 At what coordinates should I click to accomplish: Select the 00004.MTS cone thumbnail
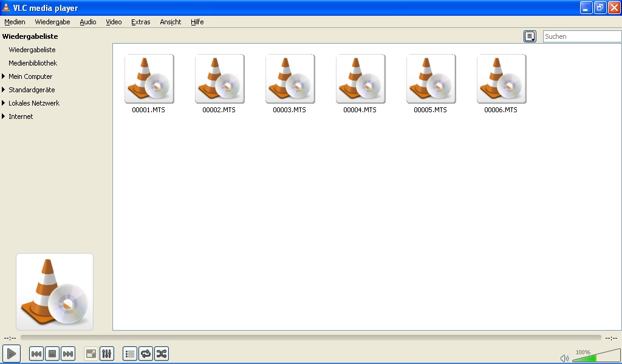point(361,79)
